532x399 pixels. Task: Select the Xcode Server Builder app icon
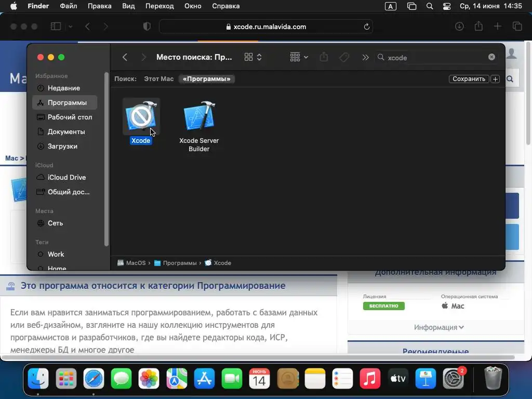199,116
